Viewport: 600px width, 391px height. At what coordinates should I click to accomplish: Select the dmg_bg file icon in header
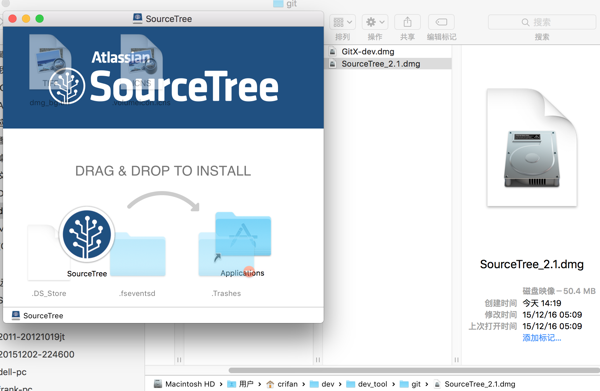point(50,62)
